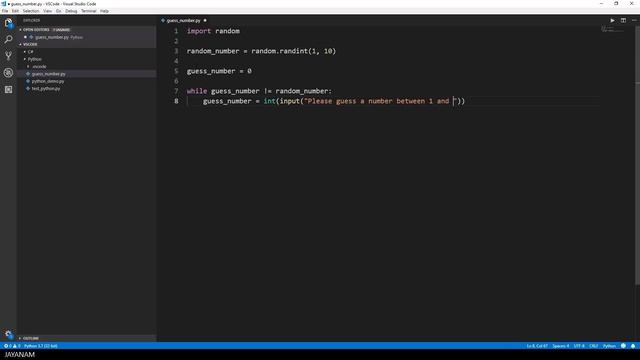Viewport: 640px width, 360px height.
Task: Select Python 3.7 interpreter in status bar
Action: [41, 346]
